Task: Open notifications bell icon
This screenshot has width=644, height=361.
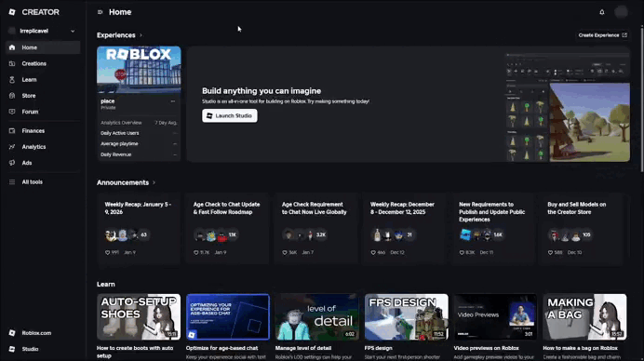Action: coord(602,12)
